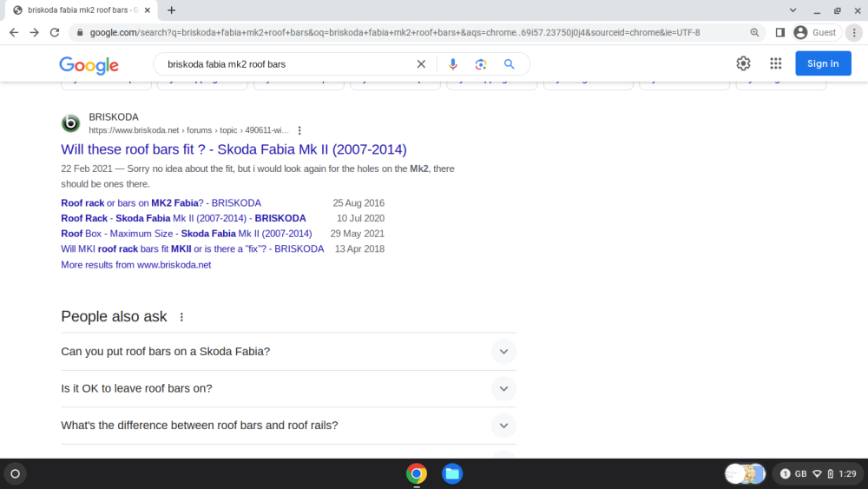Click More results from www.briskoda.net

[x=136, y=265]
